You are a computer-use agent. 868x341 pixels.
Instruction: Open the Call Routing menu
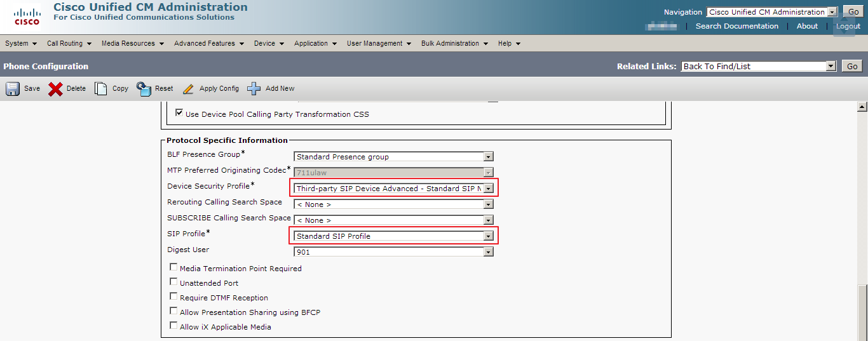point(69,43)
